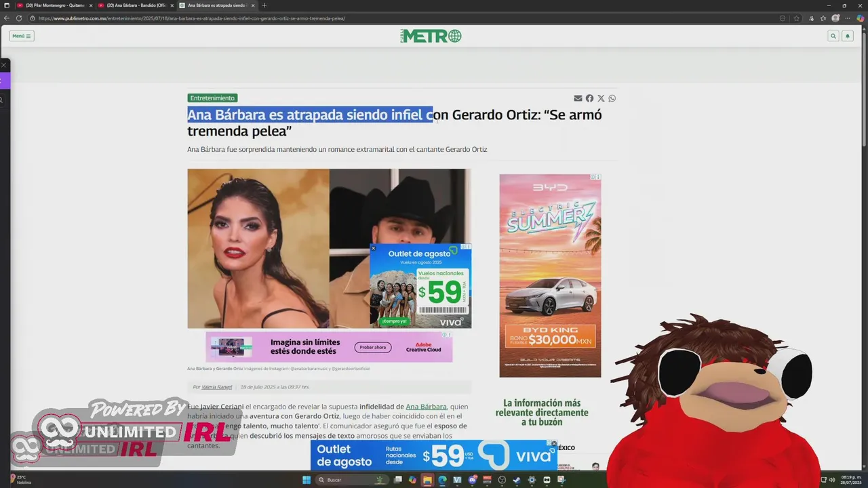
Task: Open the site search magnifier icon
Action: [833, 36]
